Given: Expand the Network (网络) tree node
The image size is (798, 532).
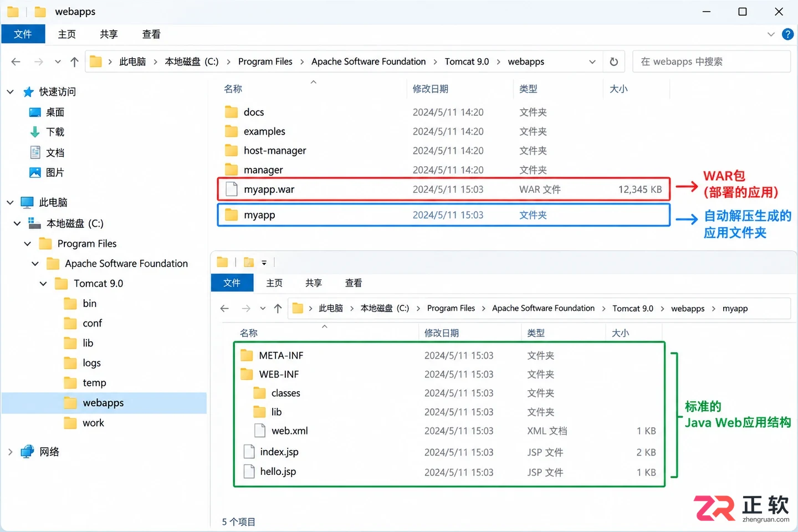Looking at the screenshot, I should [x=10, y=452].
